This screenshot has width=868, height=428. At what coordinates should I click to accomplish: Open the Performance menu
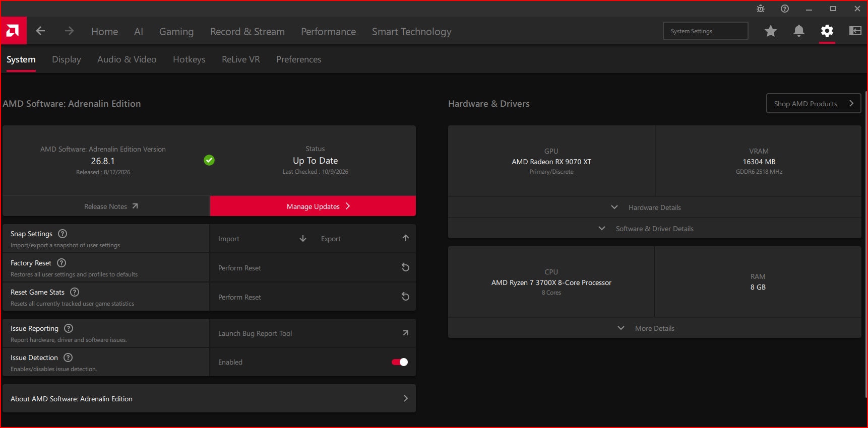coord(328,32)
